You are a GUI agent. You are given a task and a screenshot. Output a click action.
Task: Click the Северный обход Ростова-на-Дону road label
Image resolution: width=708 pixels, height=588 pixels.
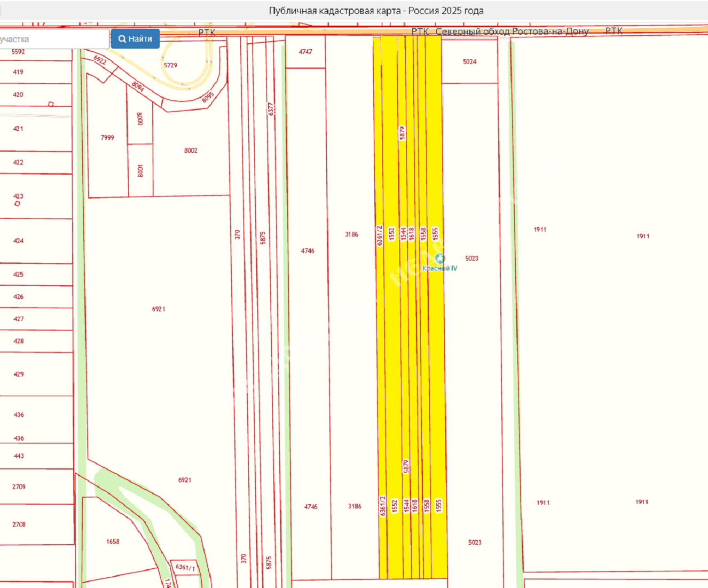click(x=512, y=32)
